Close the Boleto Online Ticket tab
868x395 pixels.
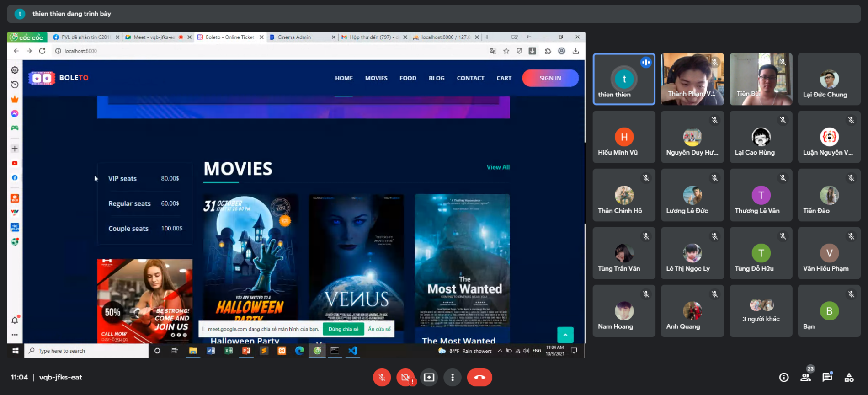pos(261,37)
